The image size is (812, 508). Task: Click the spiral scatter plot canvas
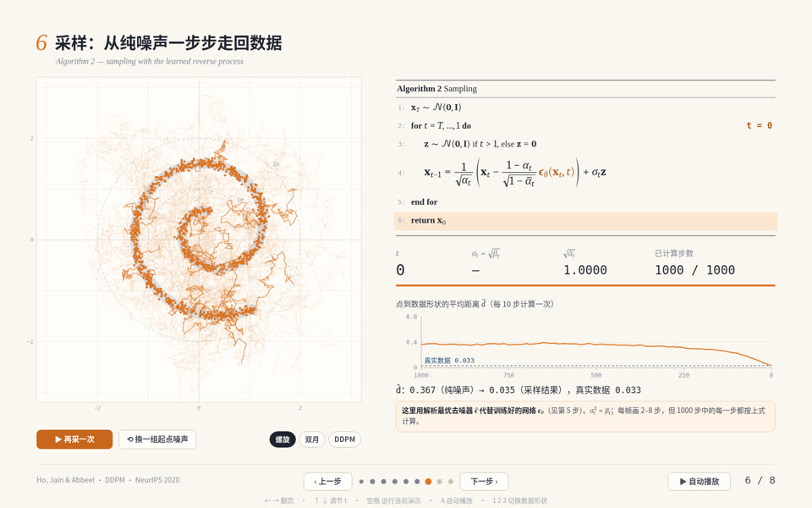199,240
